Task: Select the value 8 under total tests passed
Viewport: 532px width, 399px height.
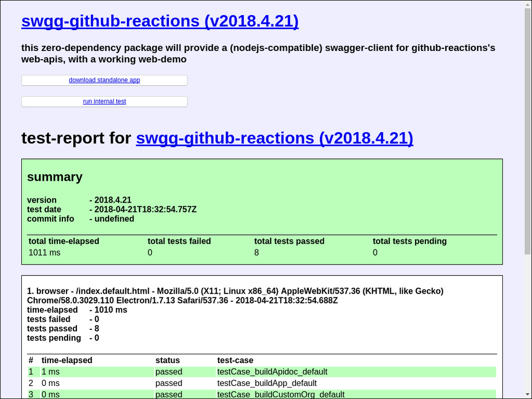Action: pos(257,252)
